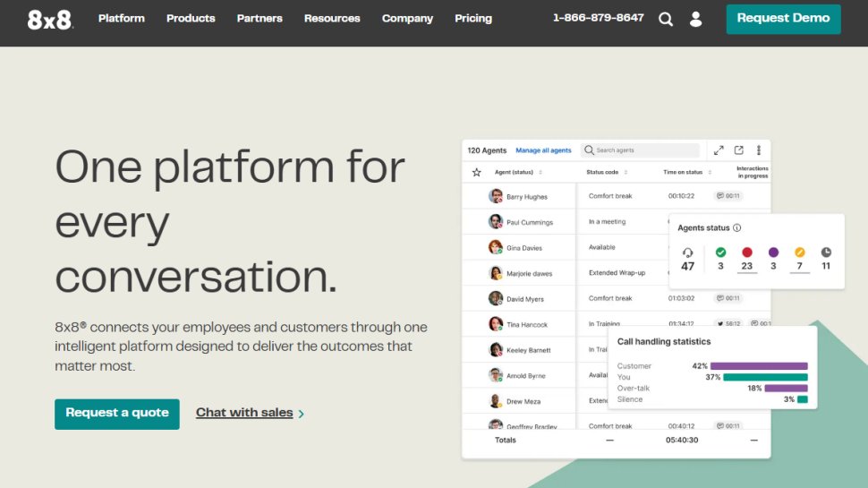Click Keeley Barnett avatar

[496, 349]
